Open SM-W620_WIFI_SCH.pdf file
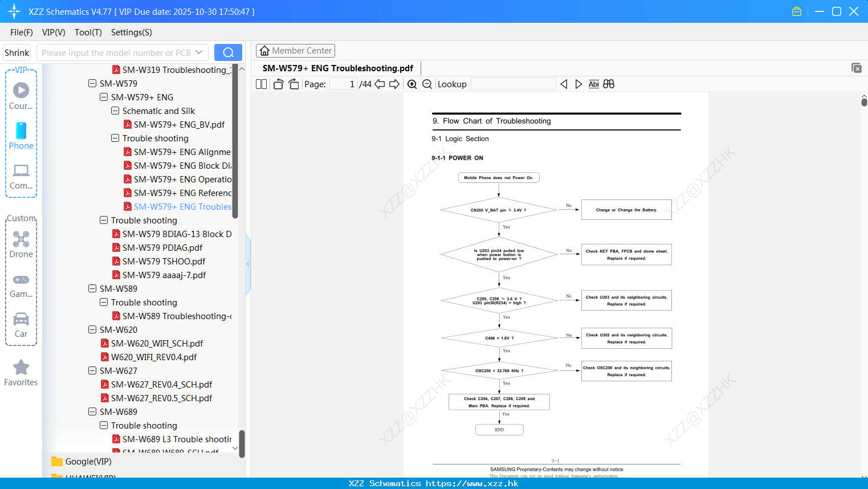 [157, 343]
